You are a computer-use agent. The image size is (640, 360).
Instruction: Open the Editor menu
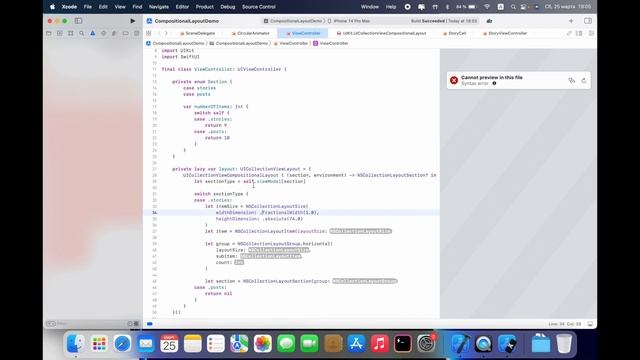[x=182, y=7]
